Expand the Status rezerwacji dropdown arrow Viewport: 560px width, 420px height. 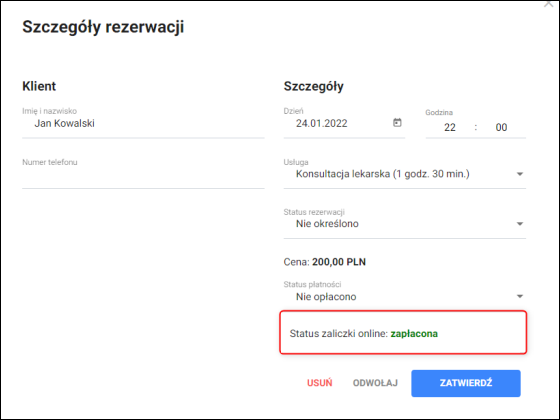[x=520, y=224]
